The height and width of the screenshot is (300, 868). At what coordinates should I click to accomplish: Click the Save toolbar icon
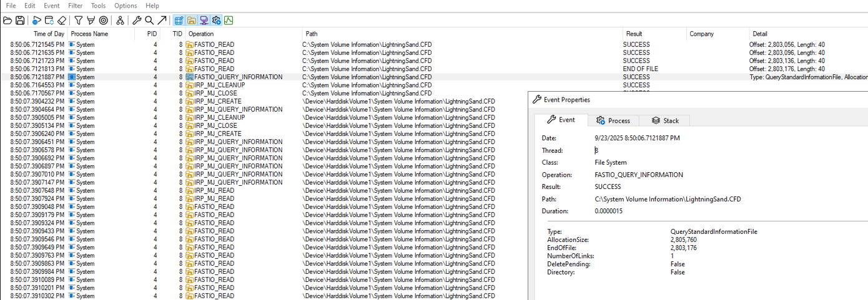pos(20,21)
